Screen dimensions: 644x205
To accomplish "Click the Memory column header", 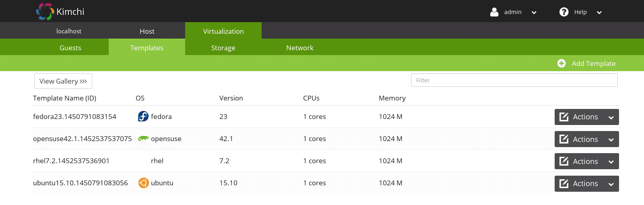I will (x=392, y=98).
